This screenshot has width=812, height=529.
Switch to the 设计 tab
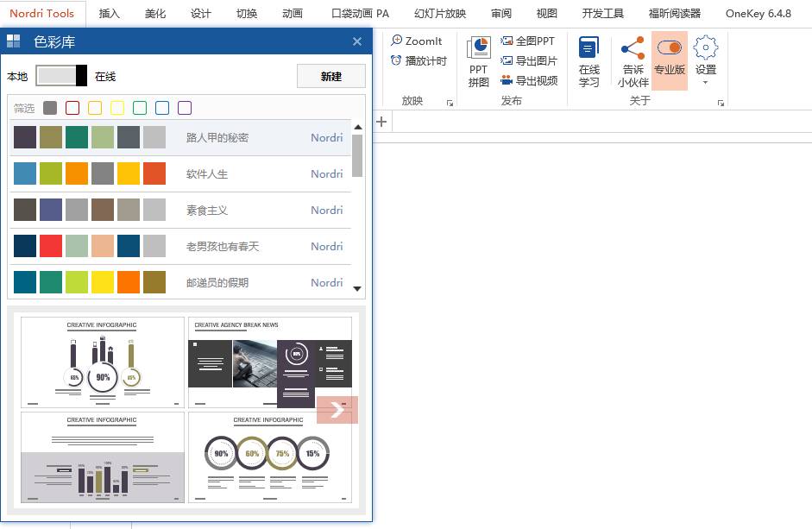[200, 14]
